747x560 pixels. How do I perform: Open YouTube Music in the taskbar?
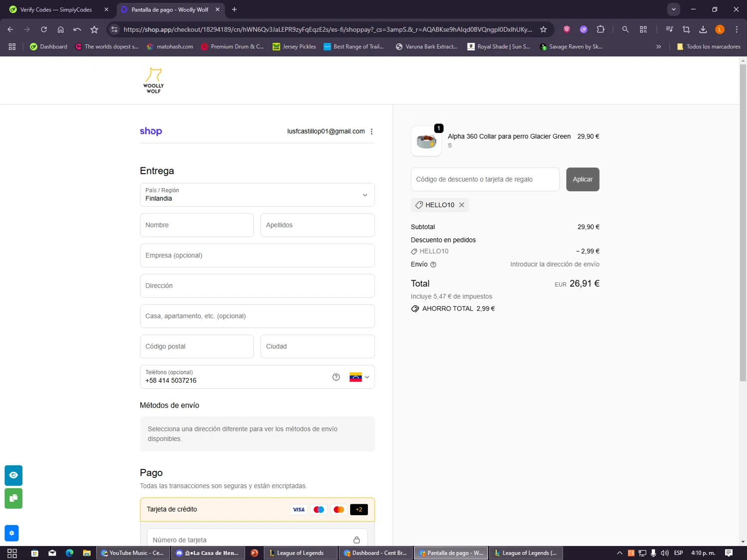pyautogui.click(x=132, y=553)
